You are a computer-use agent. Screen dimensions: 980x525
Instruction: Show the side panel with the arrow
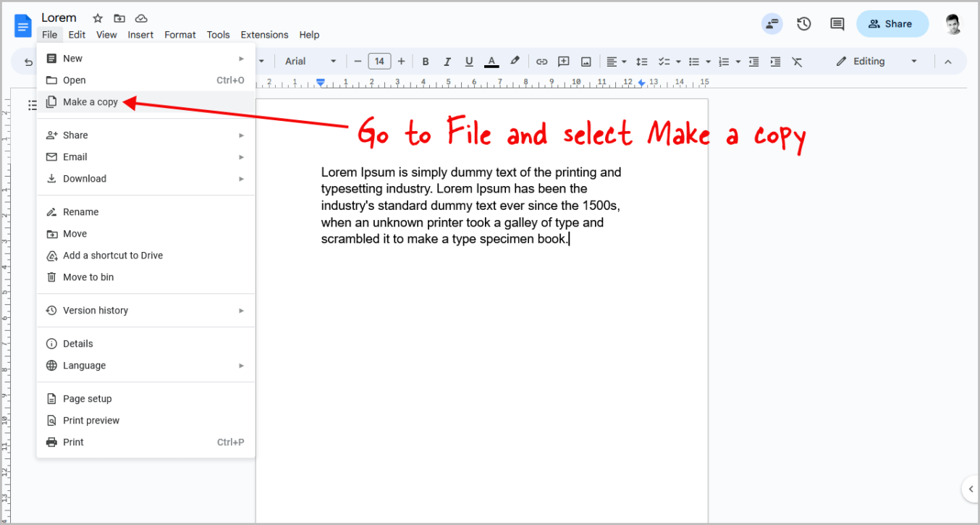tap(971, 489)
